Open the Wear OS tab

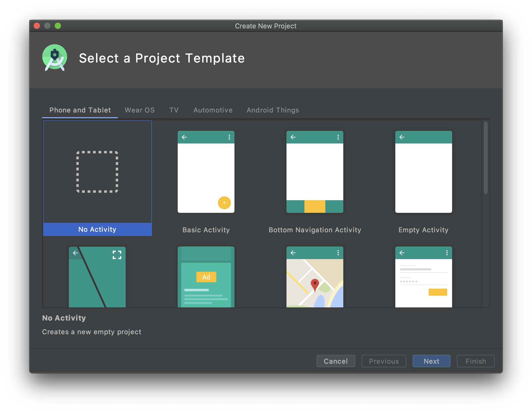point(140,110)
